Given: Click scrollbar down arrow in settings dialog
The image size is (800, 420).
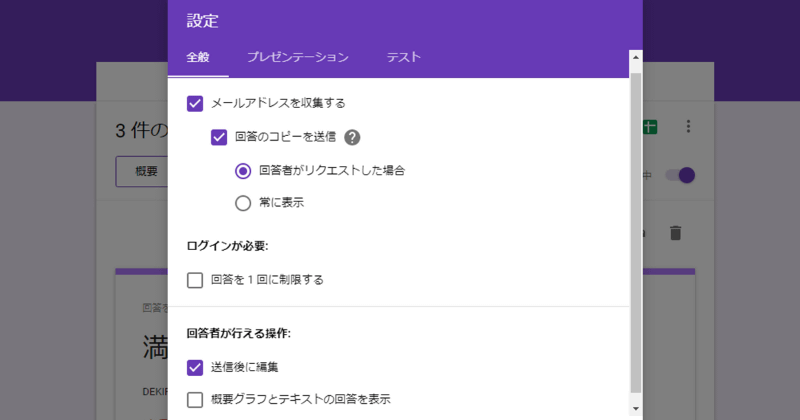Looking at the screenshot, I should tap(636, 408).
